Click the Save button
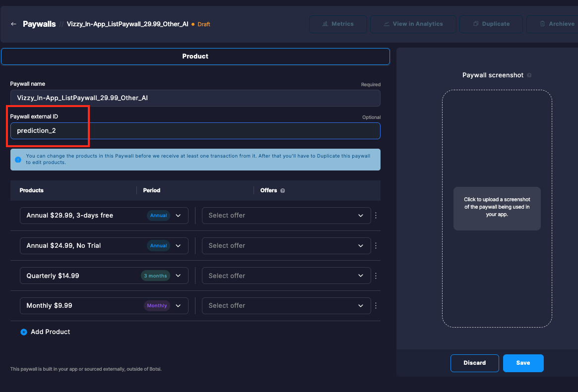Image resolution: width=578 pixels, height=392 pixels. tap(523, 363)
